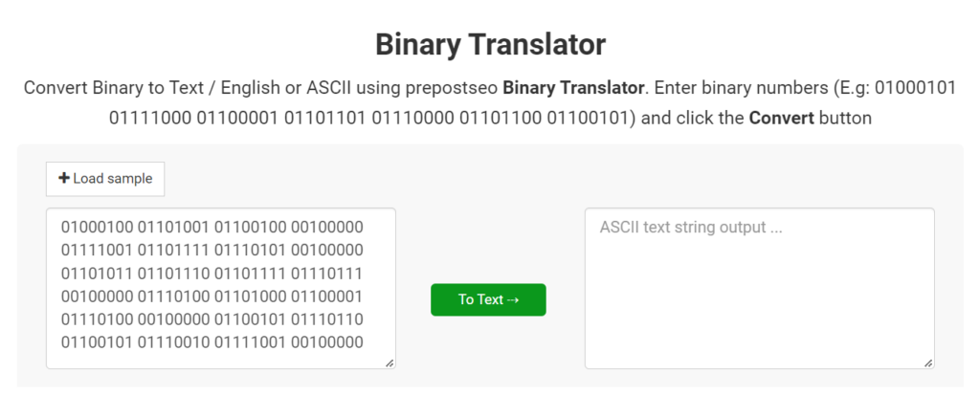Click the ASCII output box resize handle
This screenshot has height=418, width=980.
[928, 363]
